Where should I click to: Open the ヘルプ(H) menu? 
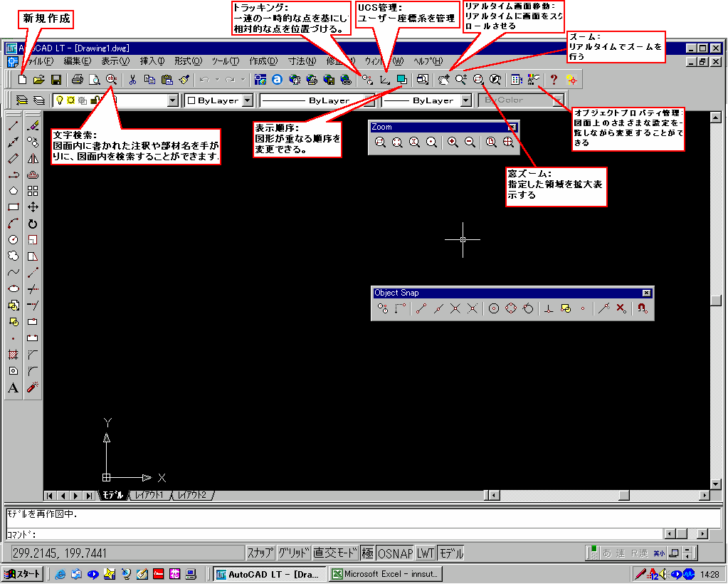428,61
